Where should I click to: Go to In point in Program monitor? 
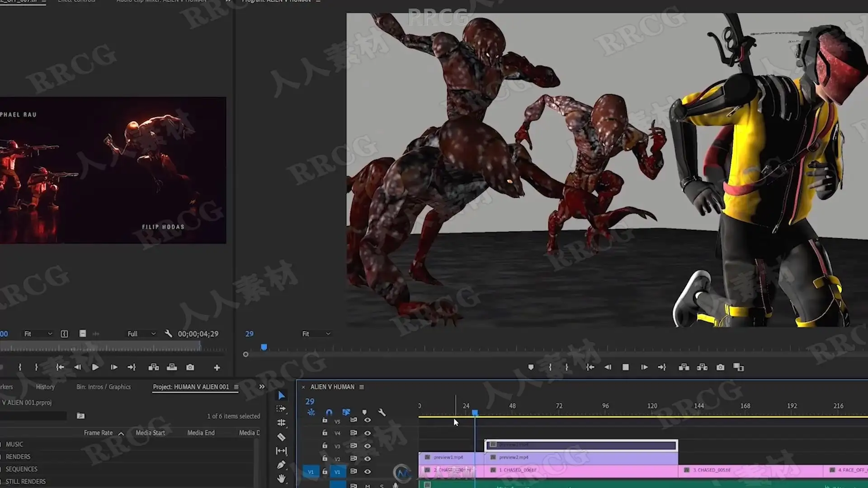(590, 367)
